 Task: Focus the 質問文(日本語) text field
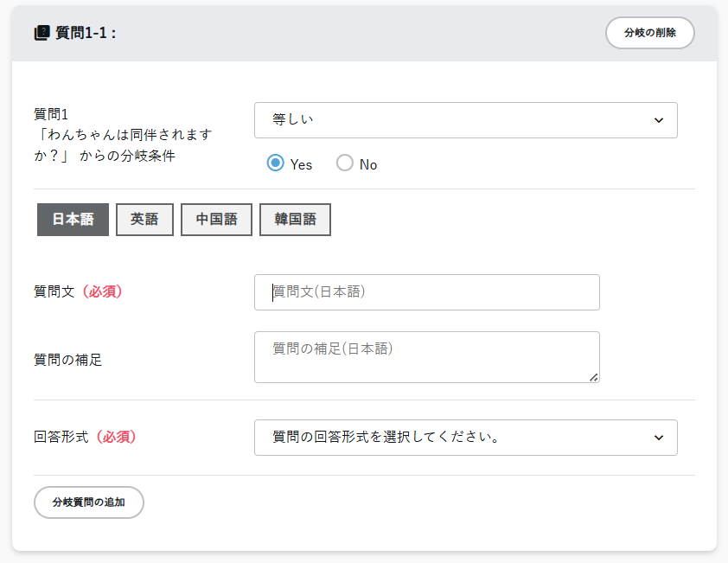426,292
